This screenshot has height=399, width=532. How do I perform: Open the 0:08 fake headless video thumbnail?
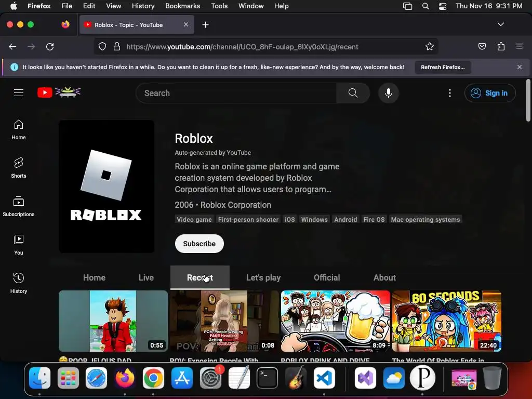click(224, 321)
